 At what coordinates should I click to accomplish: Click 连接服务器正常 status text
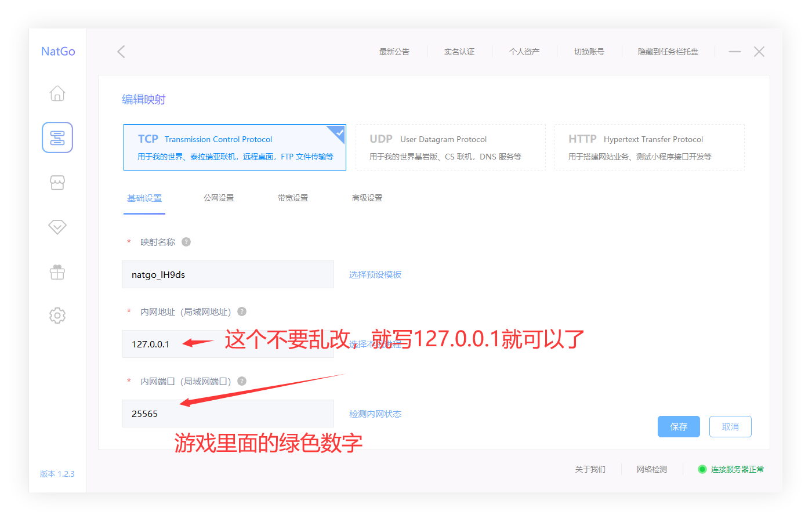coord(737,469)
